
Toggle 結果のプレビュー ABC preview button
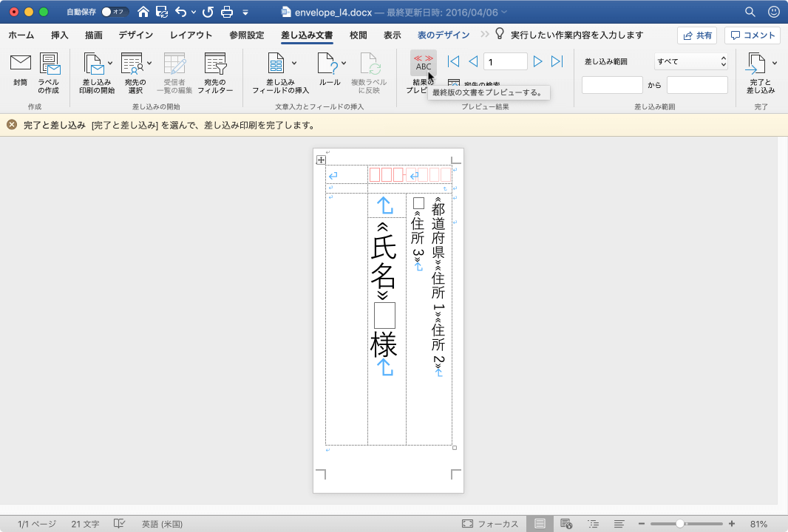click(424, 64)
